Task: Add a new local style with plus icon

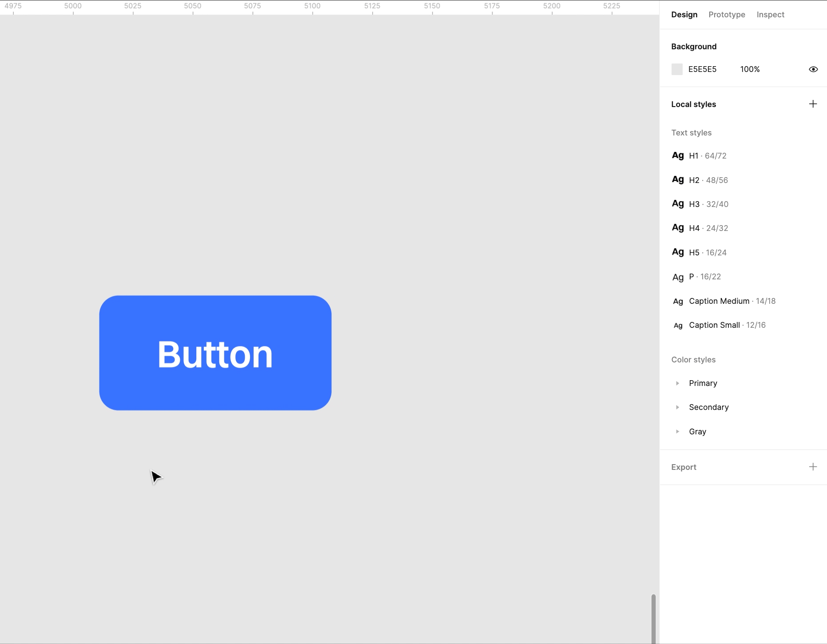Action: pyautogui.click(x=813, y=104)
